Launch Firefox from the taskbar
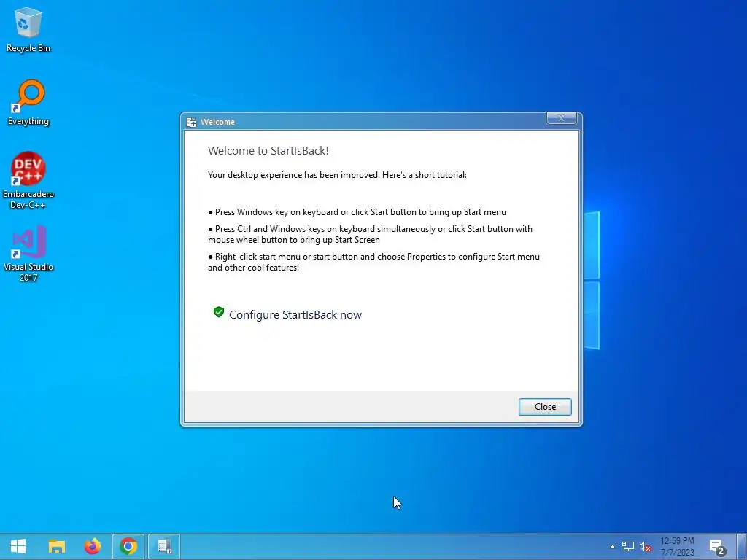The image size is (747, 560). click(x=93, y=546)
